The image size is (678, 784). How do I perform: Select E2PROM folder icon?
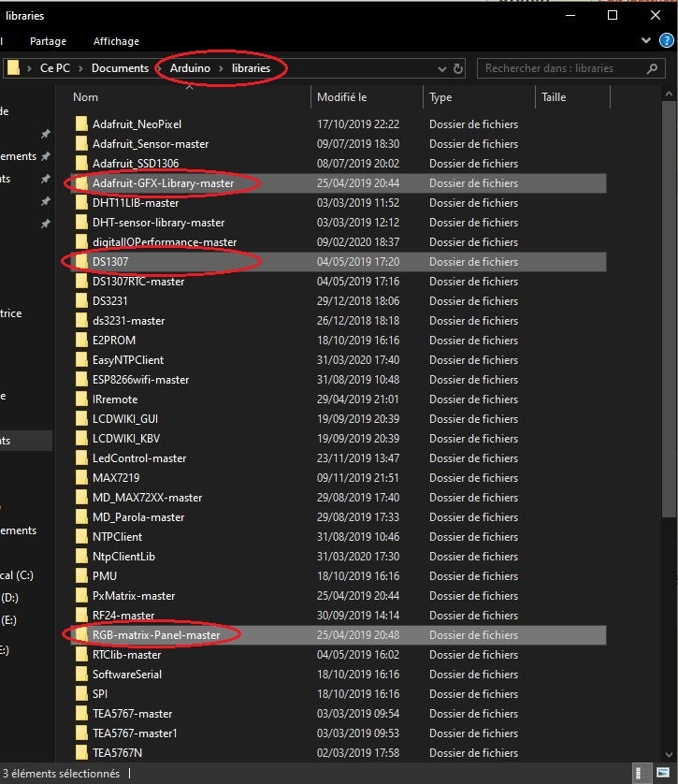[x=81, y=340]
